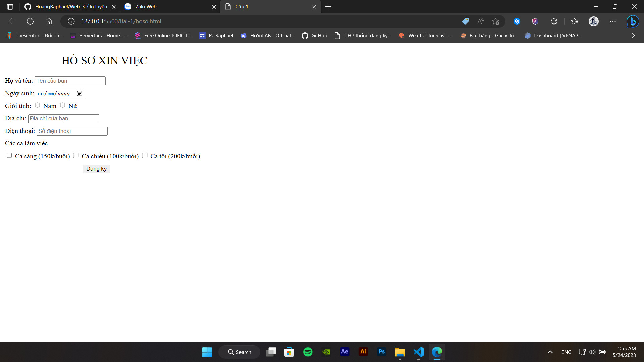This screenshot has width=644, height=362.
Task: Click the Họ và tên input field
Action: 70,81
